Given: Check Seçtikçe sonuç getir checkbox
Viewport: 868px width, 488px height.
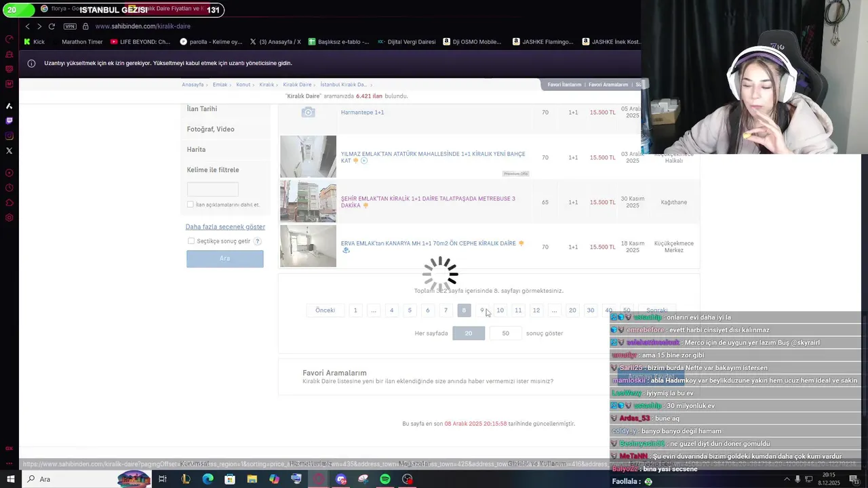Looking at the screenshot, I should [191, 241].
